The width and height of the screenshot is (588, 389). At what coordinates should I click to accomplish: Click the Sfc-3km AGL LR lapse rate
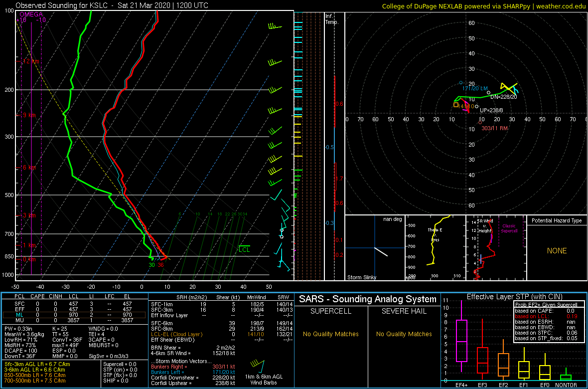click(x=37, y=364)
